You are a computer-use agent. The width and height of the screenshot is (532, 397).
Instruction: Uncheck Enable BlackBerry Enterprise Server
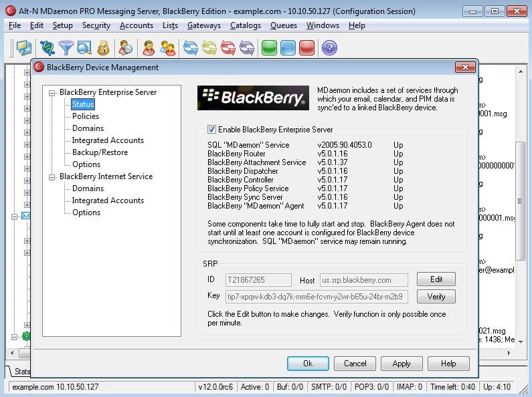point(211,129)
